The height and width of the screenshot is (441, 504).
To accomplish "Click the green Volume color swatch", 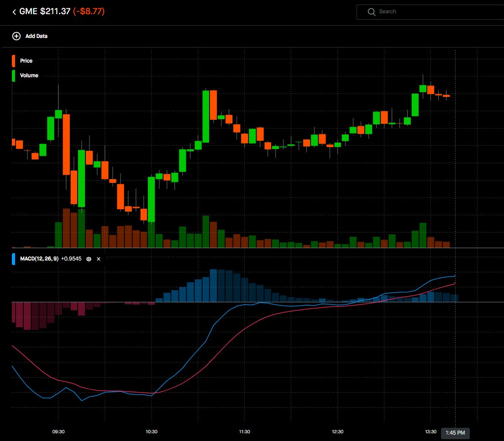I will [14, 75].
